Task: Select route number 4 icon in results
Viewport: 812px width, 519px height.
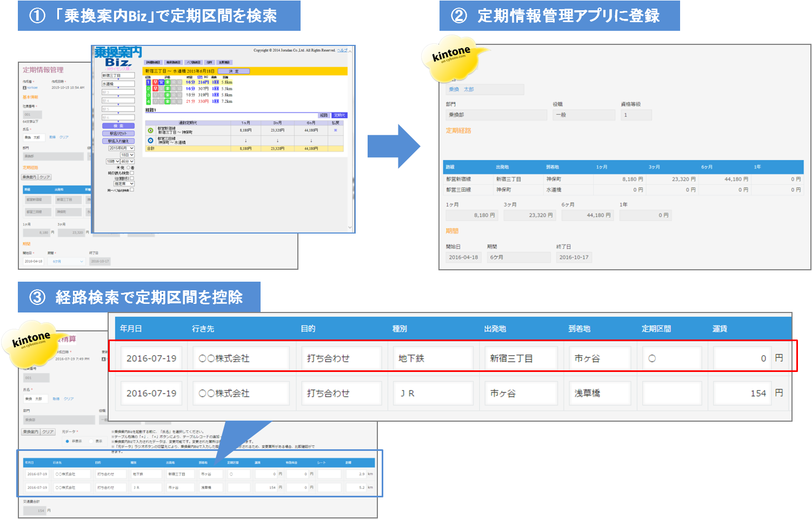Action: point(148,102)
